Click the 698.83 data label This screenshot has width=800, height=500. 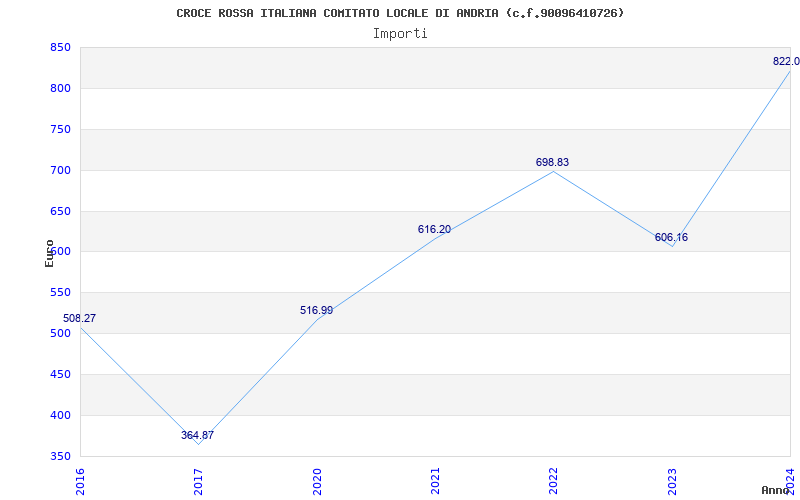point(553,162)
